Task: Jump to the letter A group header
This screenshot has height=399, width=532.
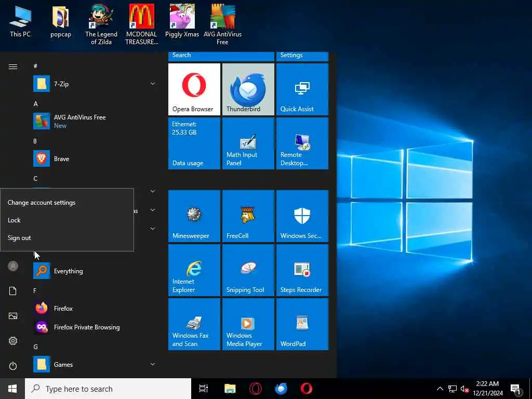Action: (x=36, y=104)
